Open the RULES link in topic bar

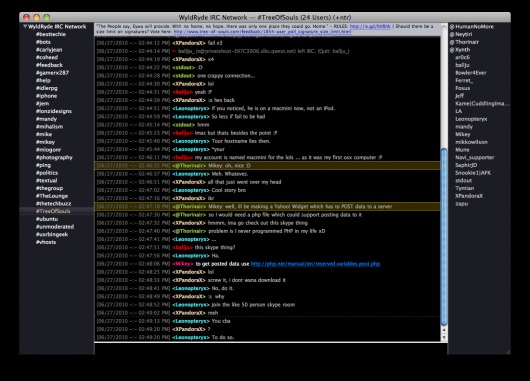pos(370,26)
